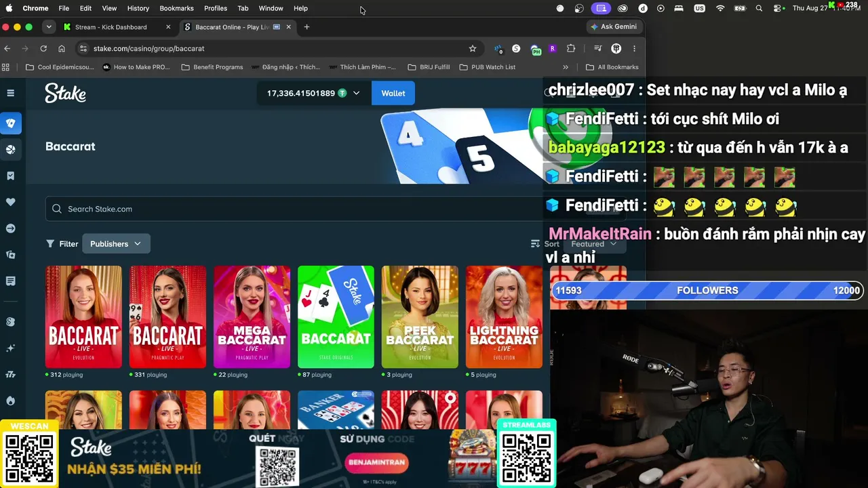Open the Slots 777 sidebar icon

pyautogui.click(x=10, y=374)
